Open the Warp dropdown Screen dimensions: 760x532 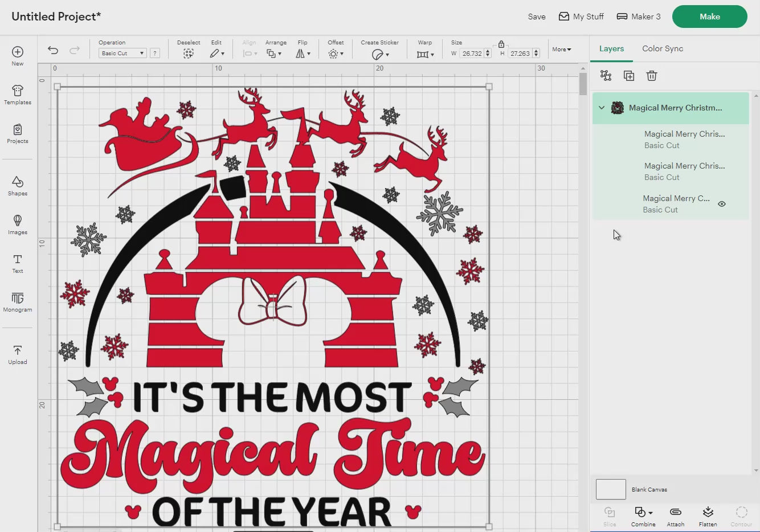pos(425,54)
